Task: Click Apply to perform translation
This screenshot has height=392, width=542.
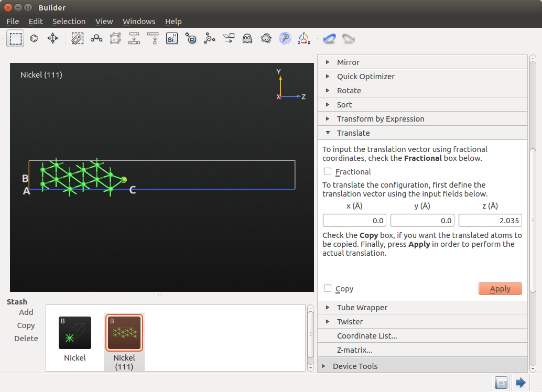Action: (x=500, y=289)
